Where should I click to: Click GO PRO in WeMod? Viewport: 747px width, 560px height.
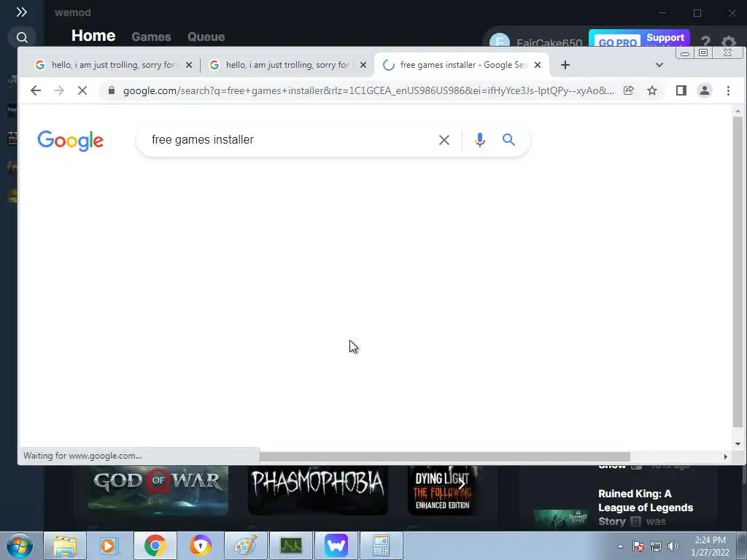[x=617, y=42]
